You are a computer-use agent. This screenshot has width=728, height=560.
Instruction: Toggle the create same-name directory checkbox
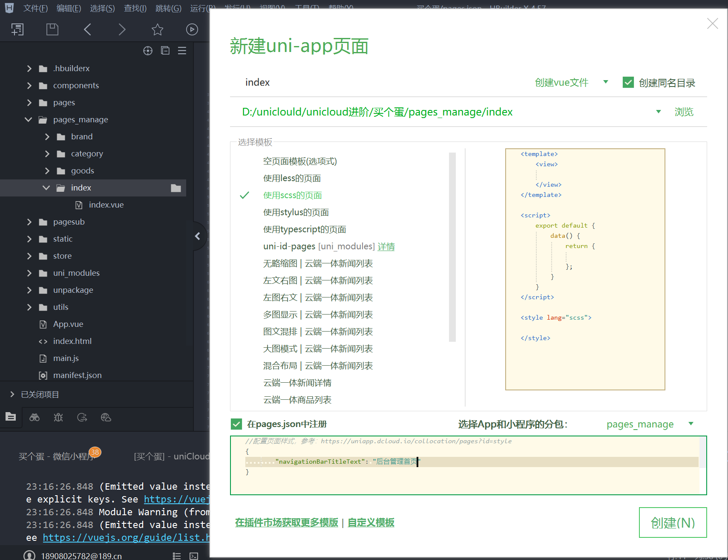(x=628, y=82)
